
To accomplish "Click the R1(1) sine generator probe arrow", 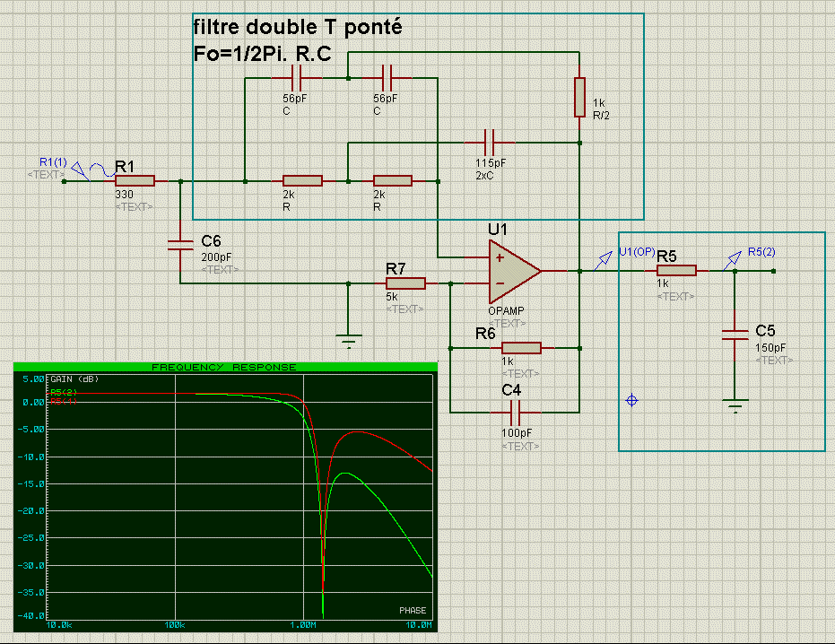I will click(x=80, y=171).
